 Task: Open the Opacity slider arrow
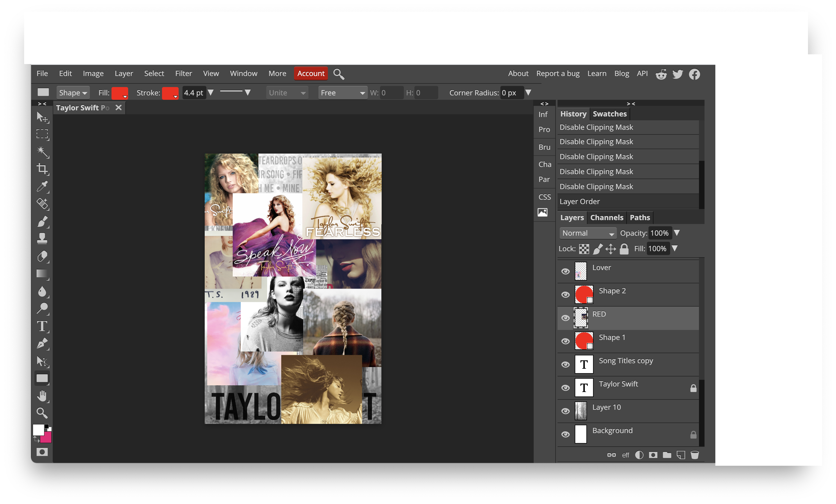coord(677,233)
